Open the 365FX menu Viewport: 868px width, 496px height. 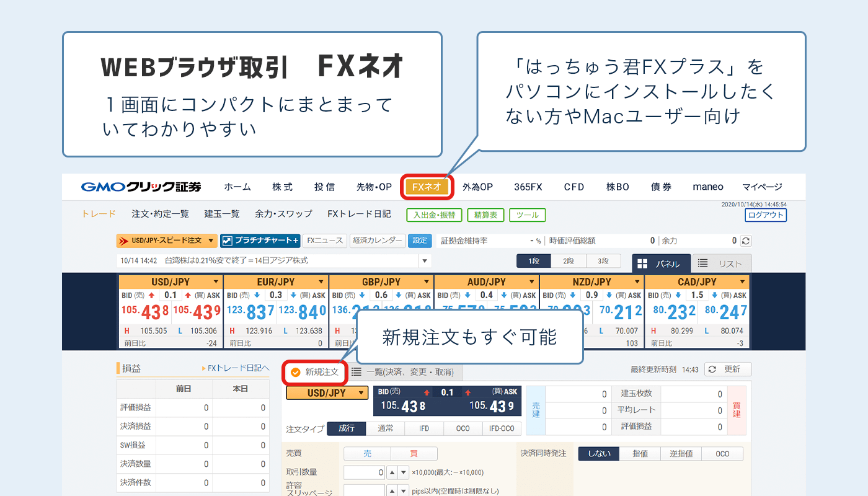(x=528, y=187)
